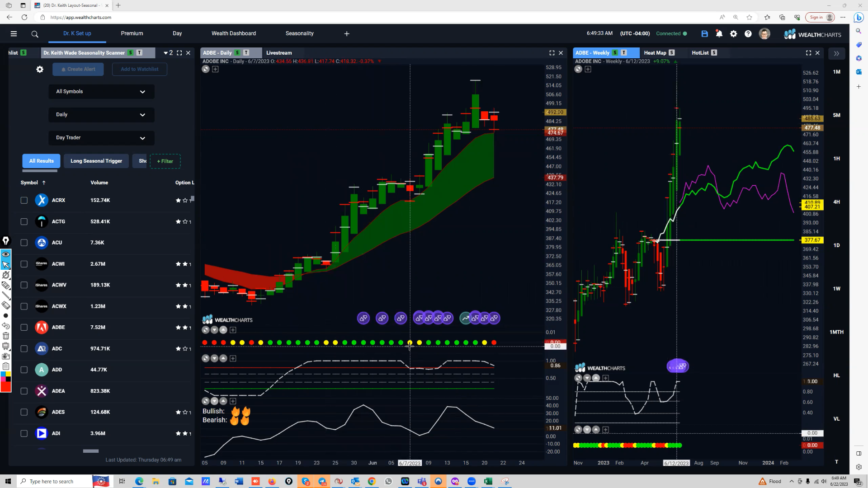868x488 pixels.
Task: Click the clipboard notes tool
Action: coord(6,366)
